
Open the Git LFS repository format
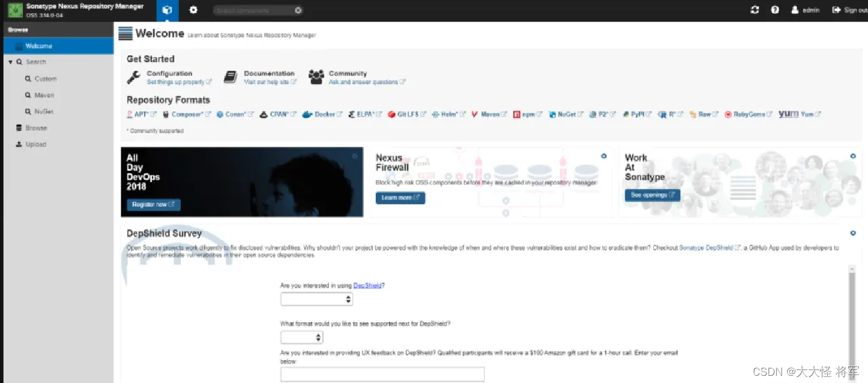pyautogui.click(x=407, y=114)
